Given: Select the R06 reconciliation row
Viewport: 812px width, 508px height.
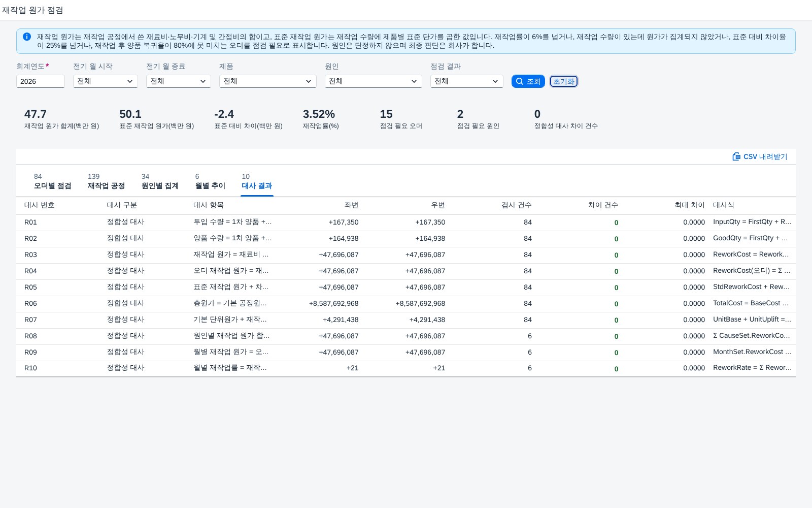Looking at the screenshot, I should coord(406,304).
